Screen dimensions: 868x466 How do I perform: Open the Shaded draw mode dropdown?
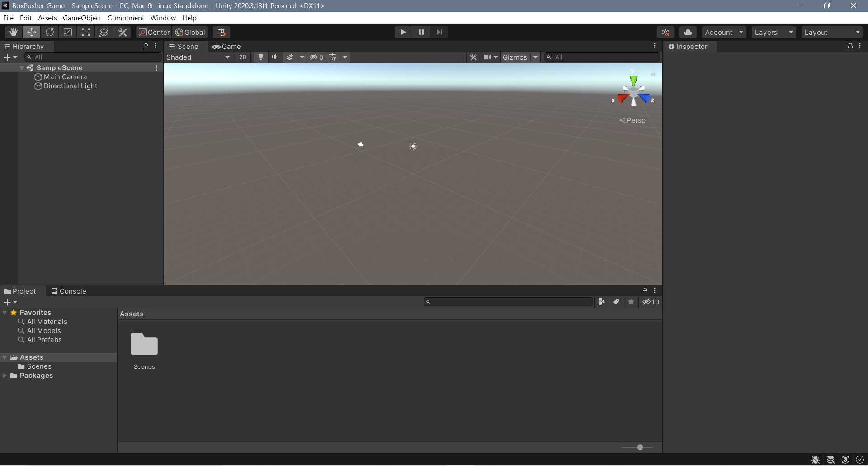coord(198,57)
